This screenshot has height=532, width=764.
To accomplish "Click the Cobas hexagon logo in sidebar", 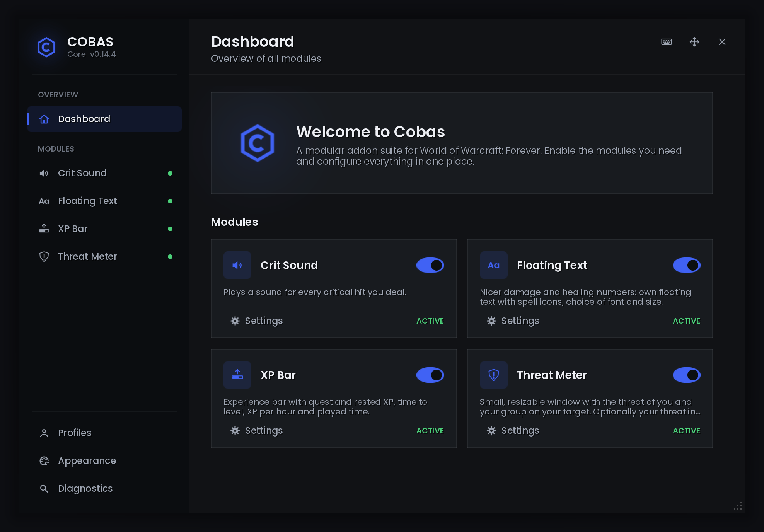I will point(46,47).
